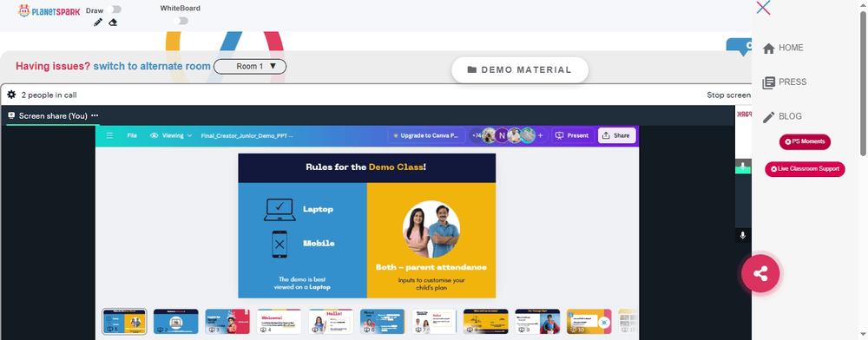
Task: Click Final_Creator_Junior_Demo_PPT file name
Action: point(247,135)
